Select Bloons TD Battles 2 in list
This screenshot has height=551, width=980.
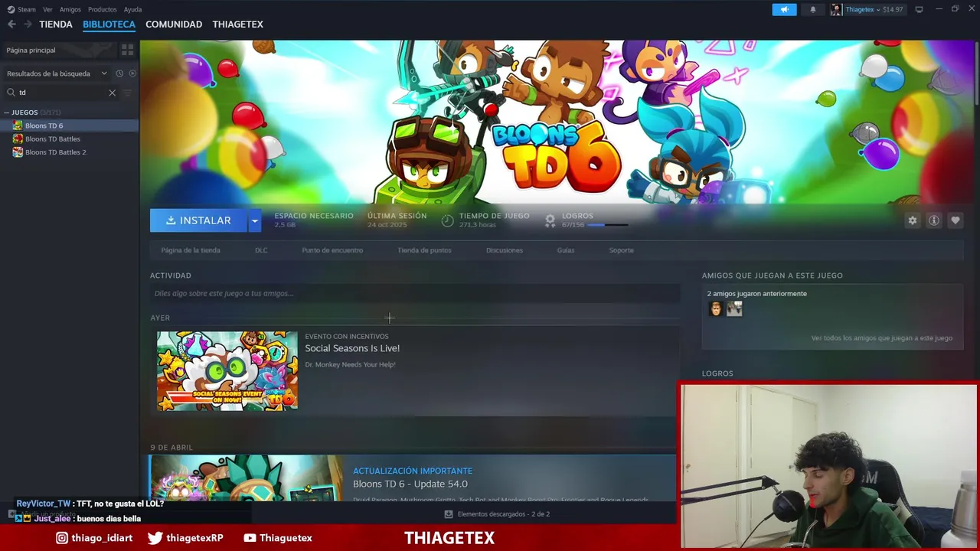(x=69, y=152)
